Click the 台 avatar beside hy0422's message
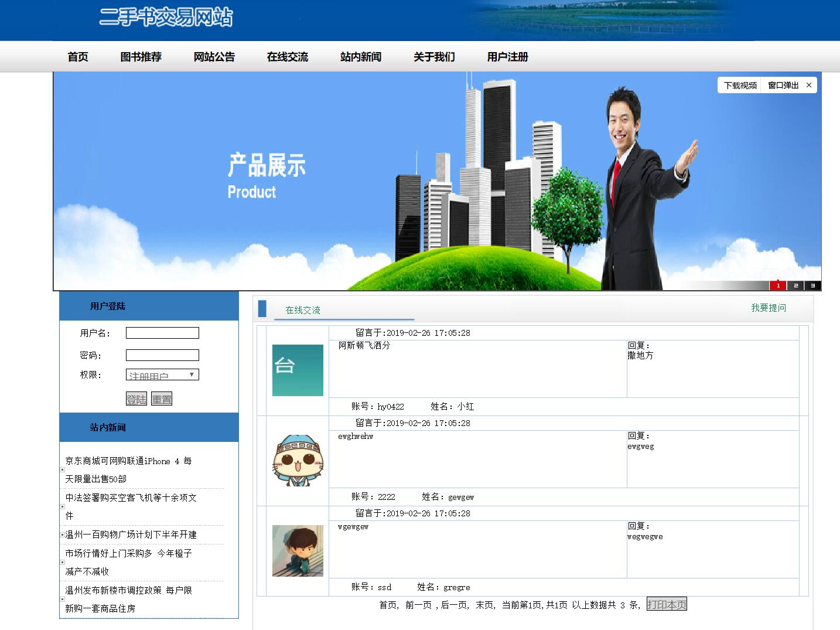The height and width of the screenshot is (630, 840). coord(297,369)
